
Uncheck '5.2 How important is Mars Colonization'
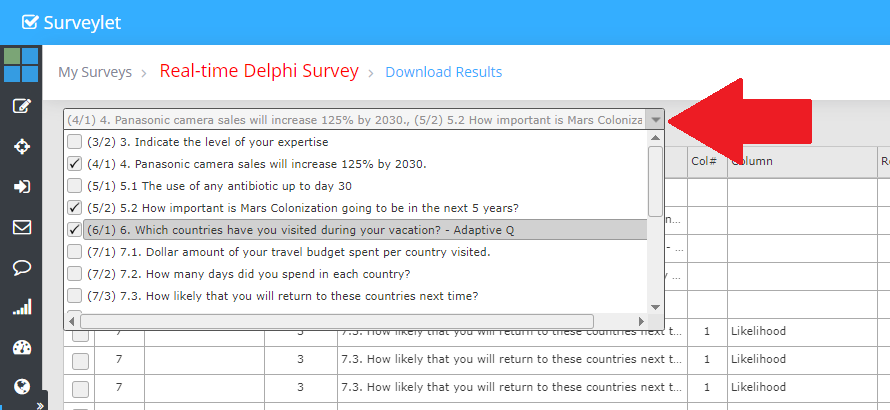(x=74, y=208)
